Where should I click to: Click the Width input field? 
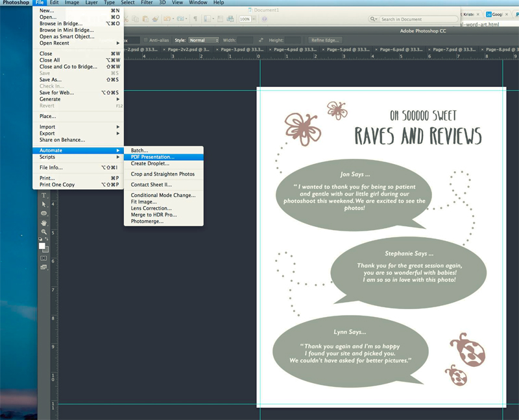click(245, 40)
